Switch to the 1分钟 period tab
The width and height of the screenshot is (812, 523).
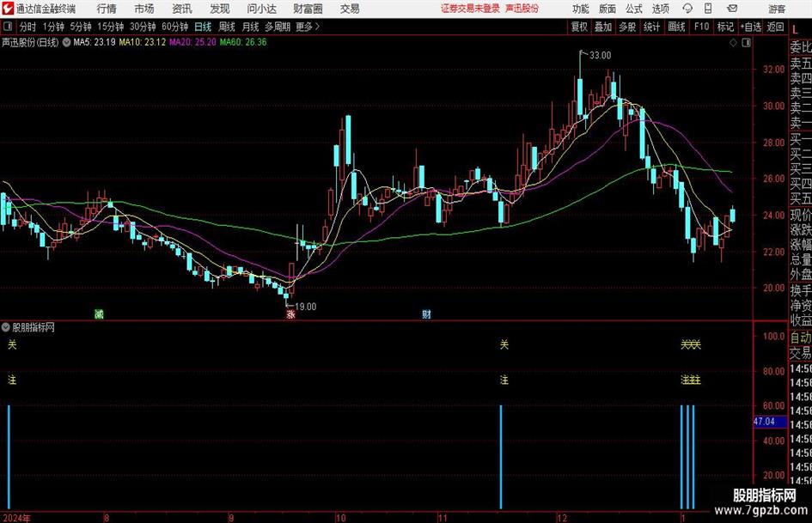pyautogui.click(x=53, y=27)
